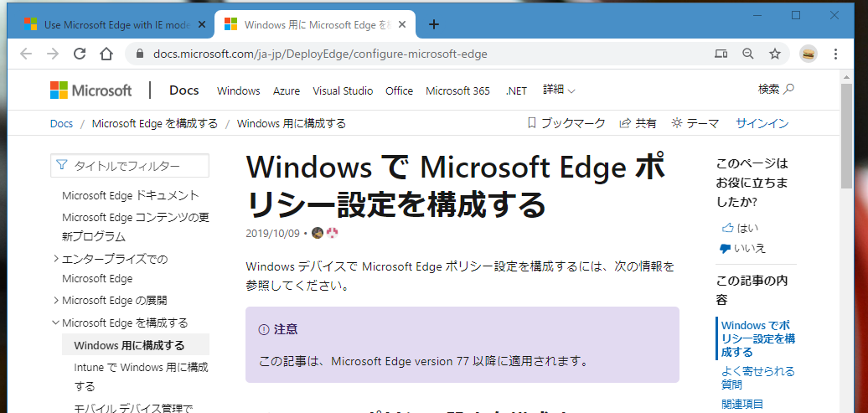This screenshot has width=868, height=413.
Task: Click the はい thumbs-up feedback
Action: click(740, 228)
